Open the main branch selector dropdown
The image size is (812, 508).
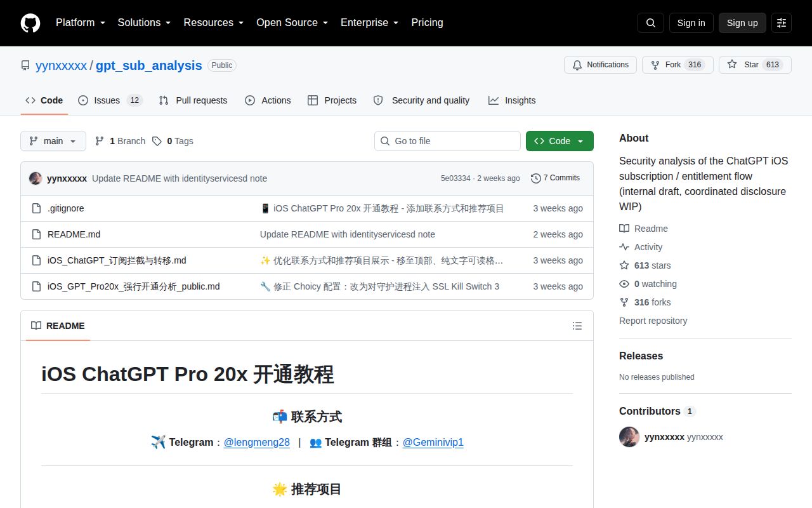[53, 141]
